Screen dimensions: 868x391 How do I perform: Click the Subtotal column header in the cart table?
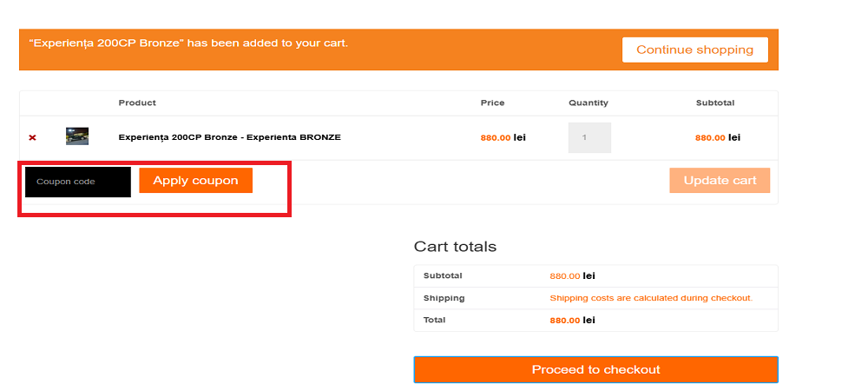715,103
